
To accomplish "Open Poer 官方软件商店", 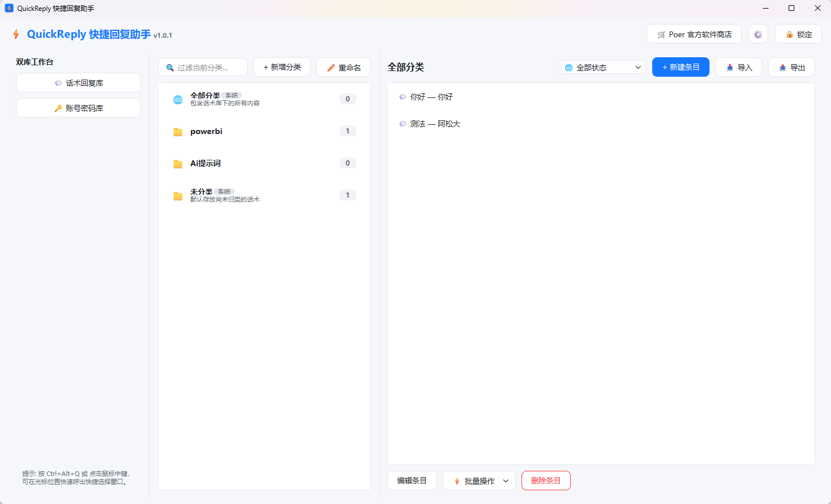I will pos(694,34).
